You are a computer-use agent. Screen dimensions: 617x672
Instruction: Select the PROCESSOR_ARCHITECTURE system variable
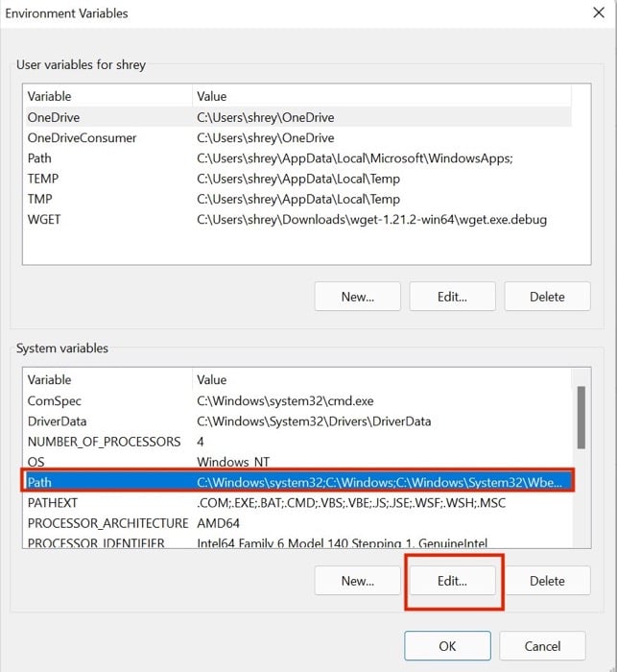(x=298, y=523)
